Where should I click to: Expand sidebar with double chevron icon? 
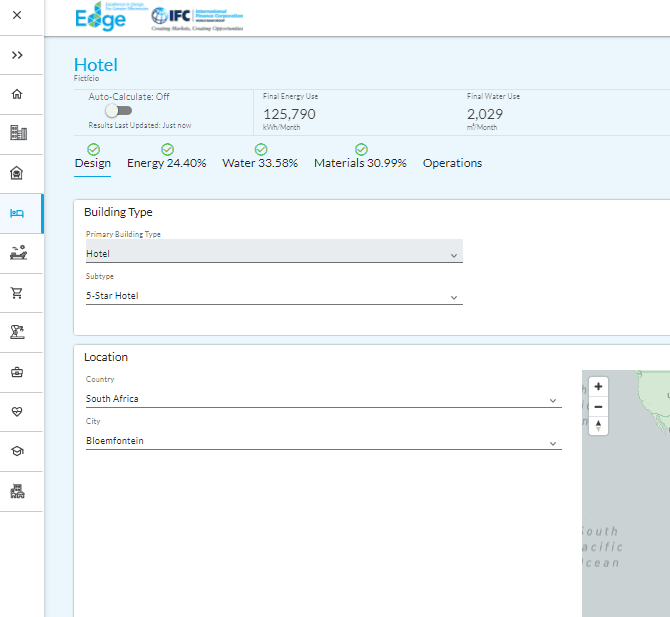pos(17,55)
